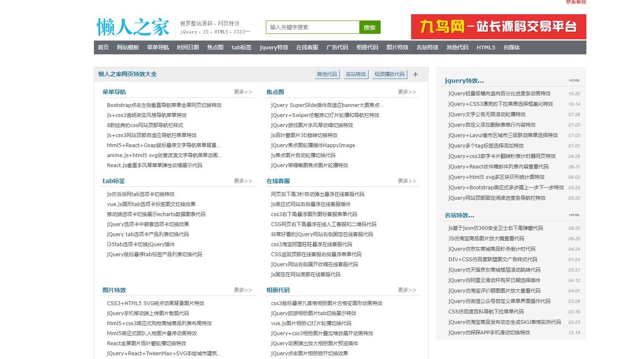Select 焦点图 in the top navigation bar
This screenshot has width=644, height=359.
pyautogui.click(x=215, y=47)
